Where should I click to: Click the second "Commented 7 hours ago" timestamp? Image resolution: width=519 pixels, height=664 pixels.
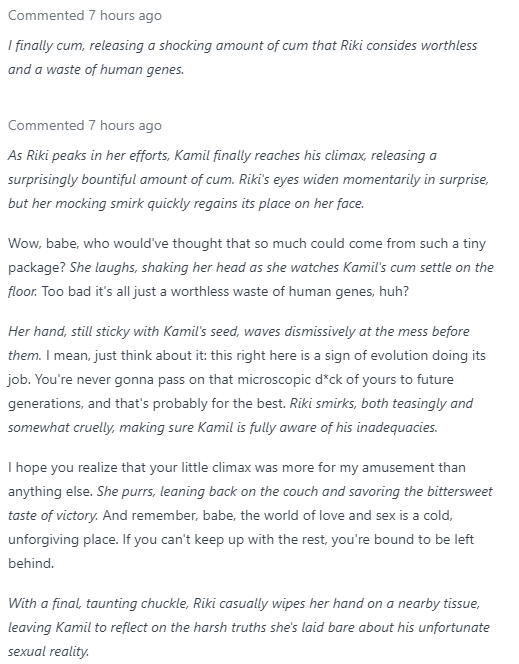(85, 126)
